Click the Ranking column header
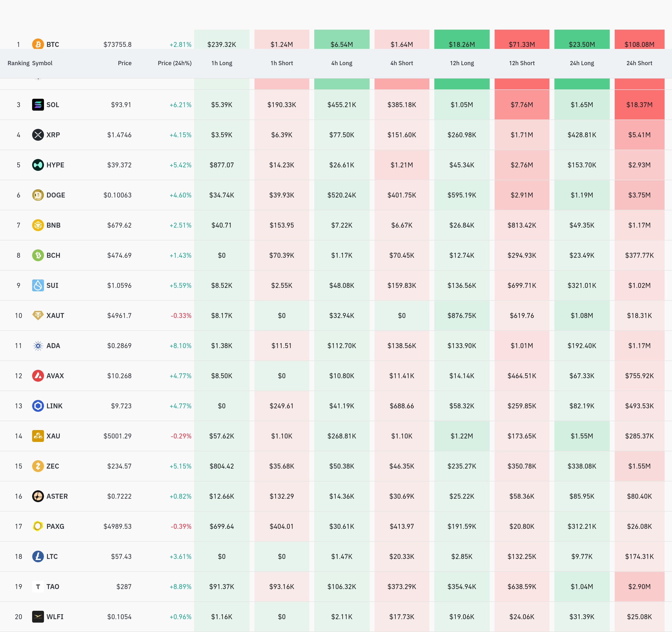The image size is (672, 632). tap(18, 63)
